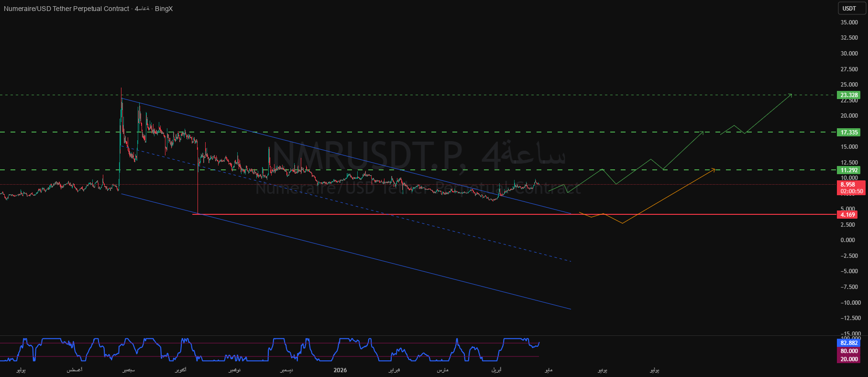Viewport: 868px width, 377px height.
Task: Select the blue oscillator line in indicator pane
Action: click(x=270, y=350)
